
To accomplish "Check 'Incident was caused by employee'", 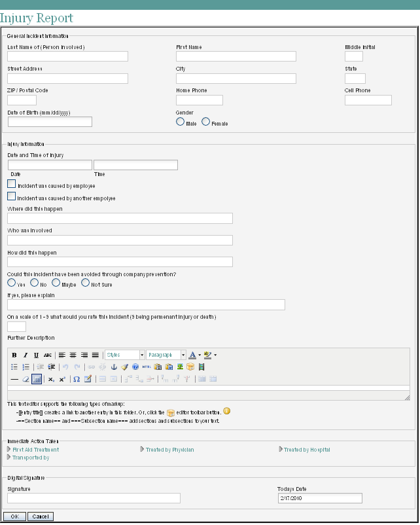I will click(x=12, y=185).
